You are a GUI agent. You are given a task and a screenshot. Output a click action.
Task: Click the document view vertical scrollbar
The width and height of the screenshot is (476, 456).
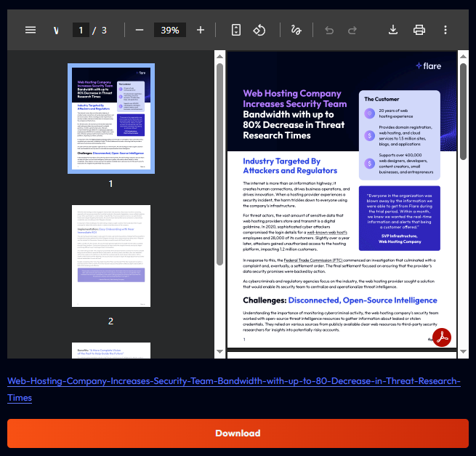[x=463, y=109]
